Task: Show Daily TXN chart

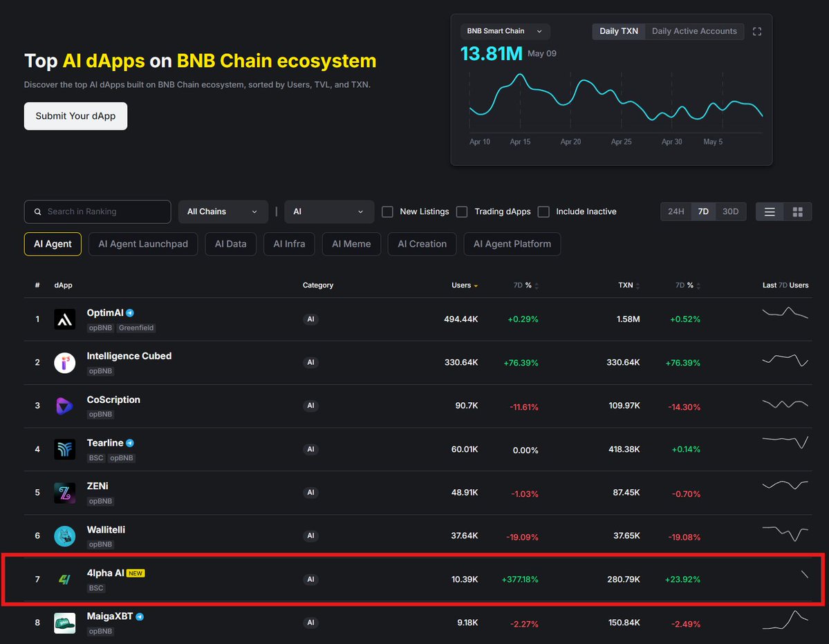Action: 619,31
